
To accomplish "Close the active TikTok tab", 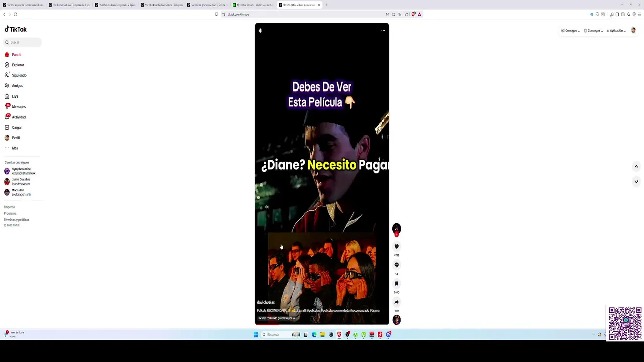I will point(318,5).
